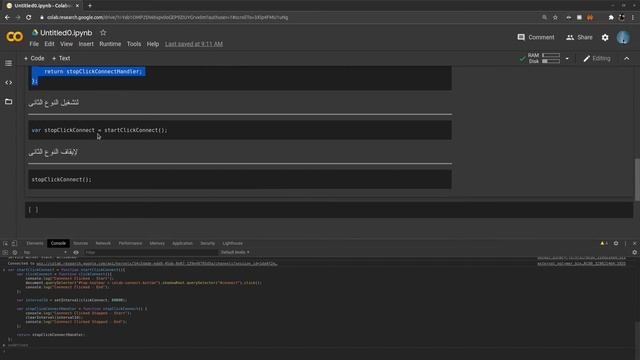Toggle live expression eye icon
The width and height of the screenshot is (640, 360).
coord(76,252)
